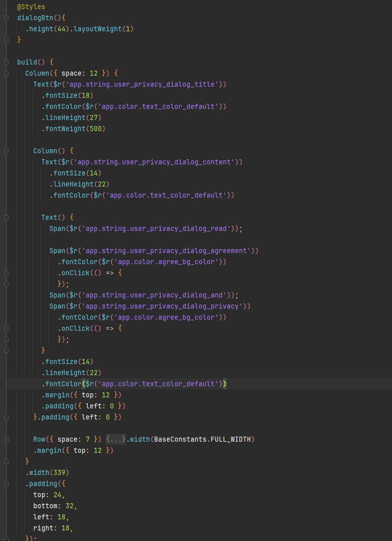Click BaseConstants.FULL_WIDTH constant
The image size is (392, 541).
point(203,439)
